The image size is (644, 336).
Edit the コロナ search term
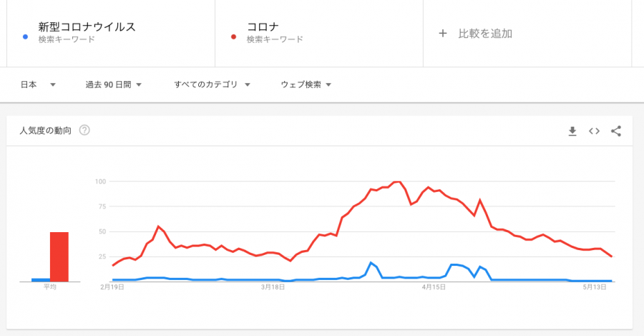coord(263,27)
